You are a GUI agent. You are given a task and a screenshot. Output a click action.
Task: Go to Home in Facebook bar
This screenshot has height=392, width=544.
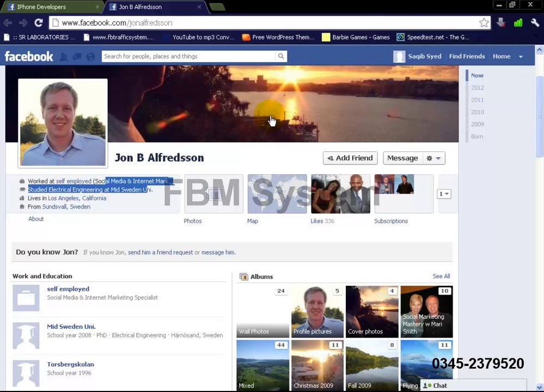[x=502, y=56]
